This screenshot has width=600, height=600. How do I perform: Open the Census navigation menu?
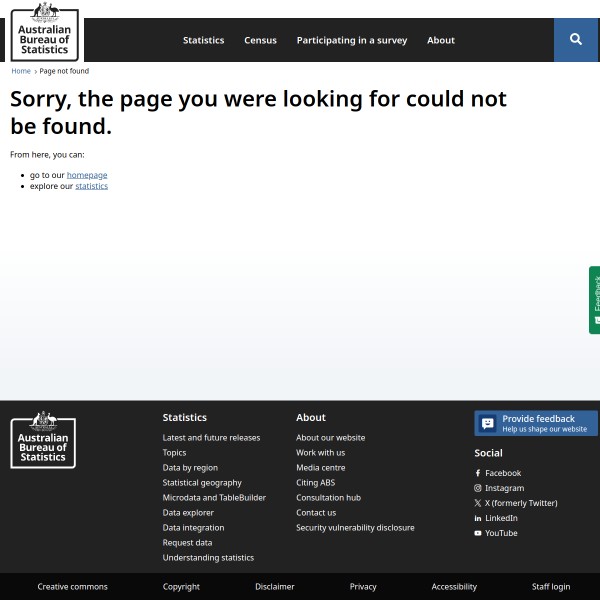(260, 40)
